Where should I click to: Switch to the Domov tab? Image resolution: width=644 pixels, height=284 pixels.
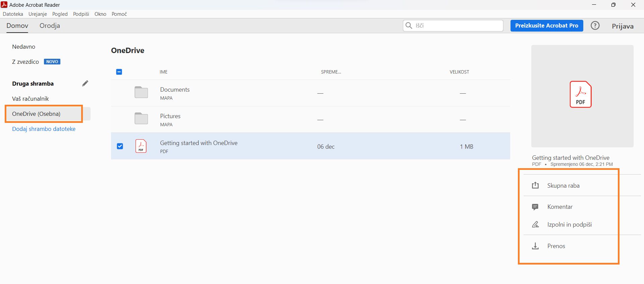click(x=17, y=26)
